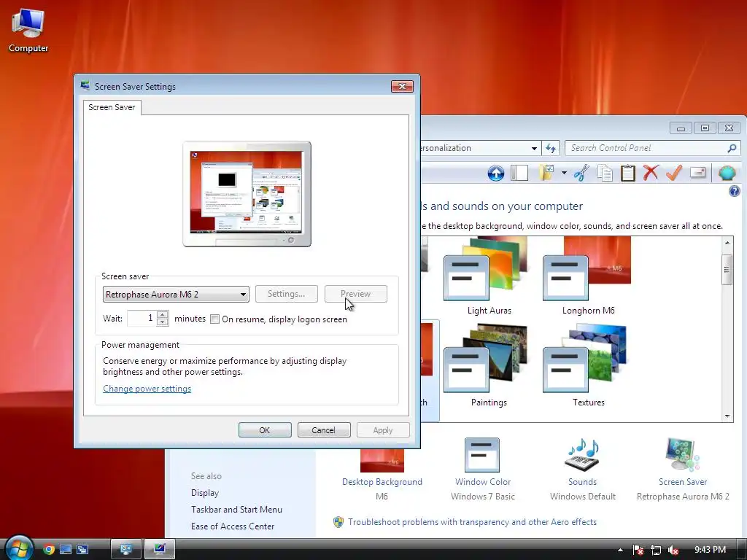
Task: Open the Retrophase Aurora M6 2 dropdown
Action: [x=176, y=295]
